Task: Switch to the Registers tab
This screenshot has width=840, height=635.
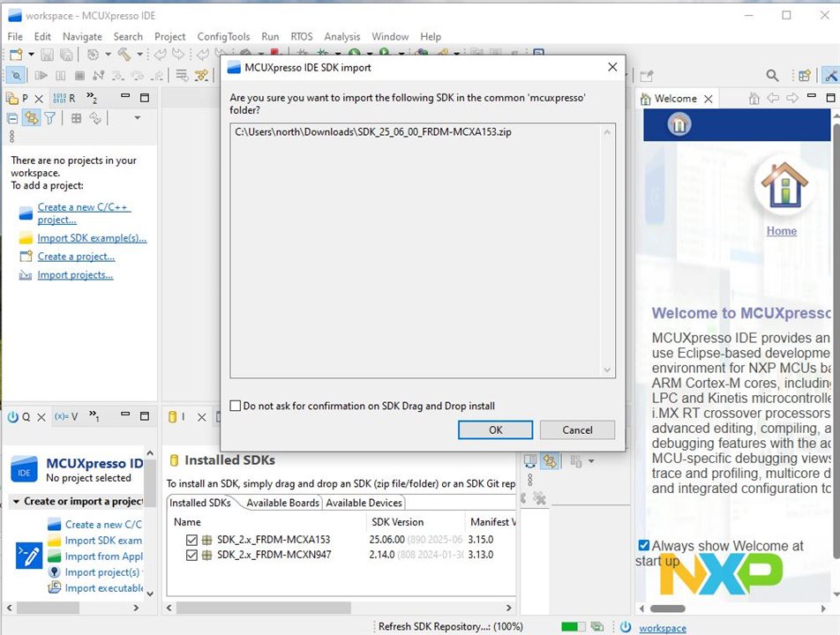Action: pos(64,99)
